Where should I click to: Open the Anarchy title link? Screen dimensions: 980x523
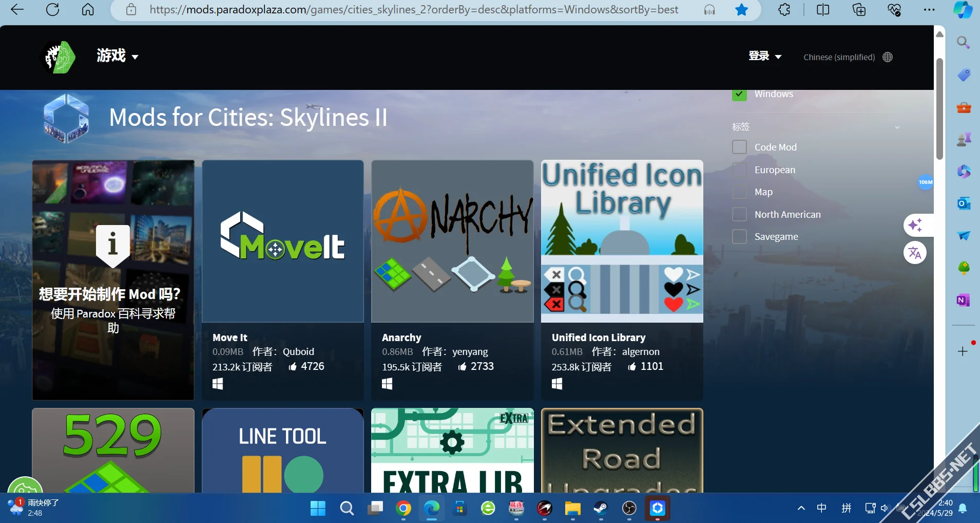(401, 338)
